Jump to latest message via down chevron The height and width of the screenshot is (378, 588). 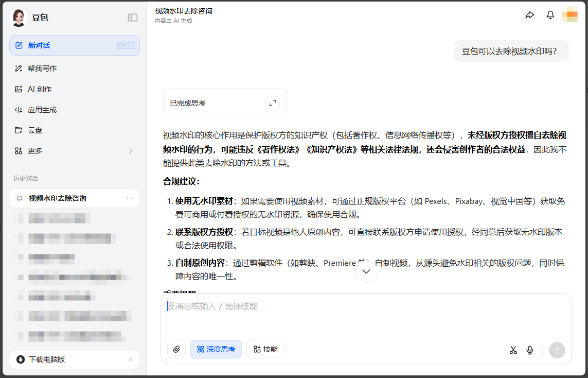[x=366, y=270]
